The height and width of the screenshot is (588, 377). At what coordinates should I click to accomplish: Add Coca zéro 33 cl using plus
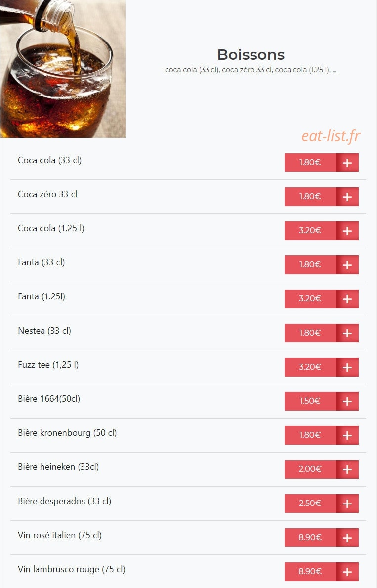347,197
